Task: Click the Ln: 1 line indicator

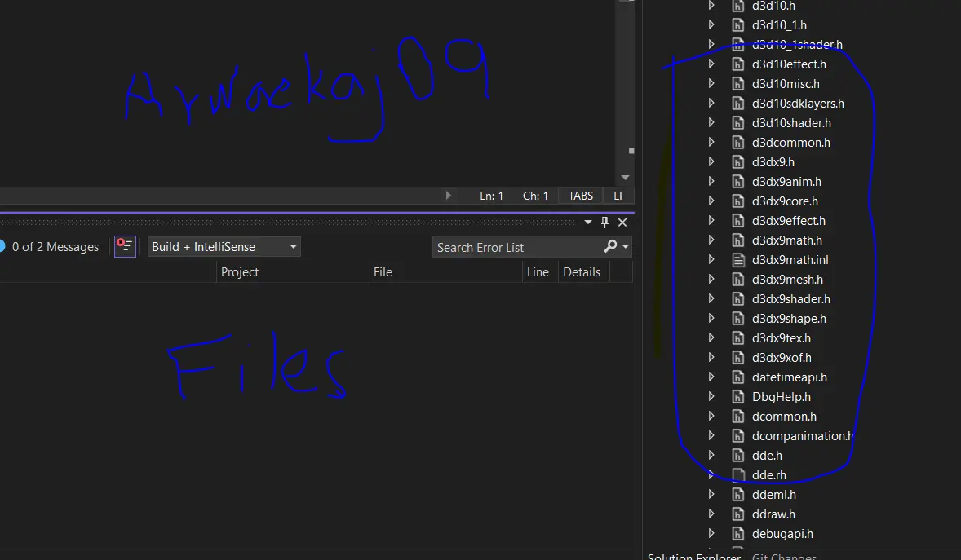Action: pyautogui.click(x=492, y=196)
